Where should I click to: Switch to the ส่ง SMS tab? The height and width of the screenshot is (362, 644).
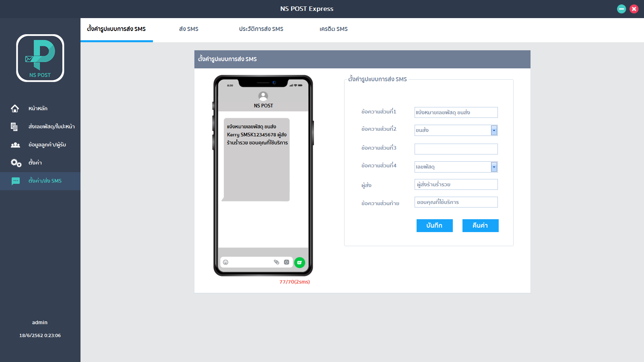(x=189, y=29)
